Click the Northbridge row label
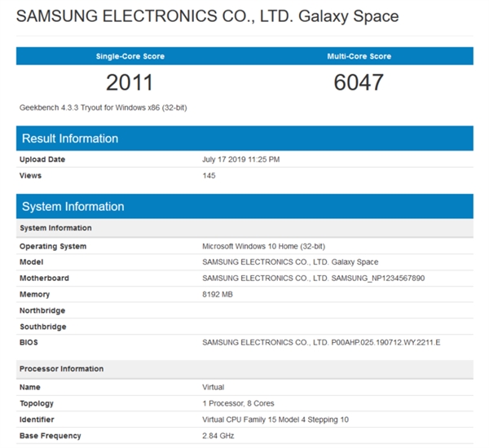Viewport: 489px width, 448px height. (42, 310)
